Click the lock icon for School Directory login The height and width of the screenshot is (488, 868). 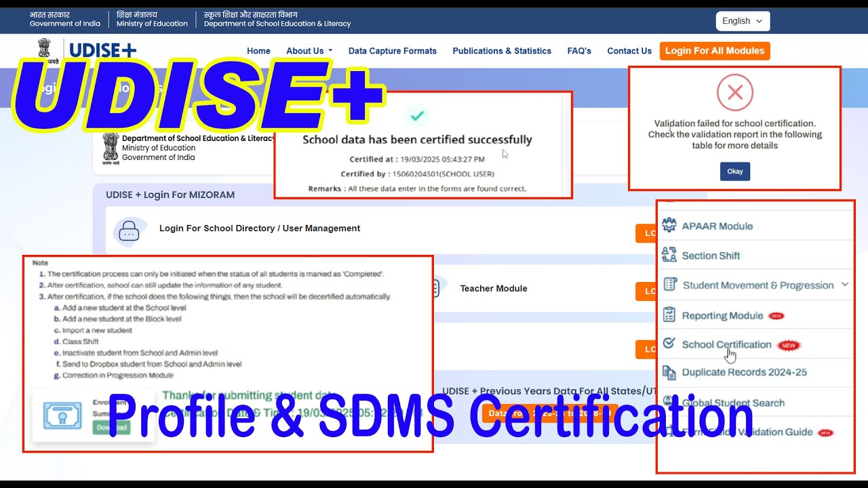tap(129, 231)
